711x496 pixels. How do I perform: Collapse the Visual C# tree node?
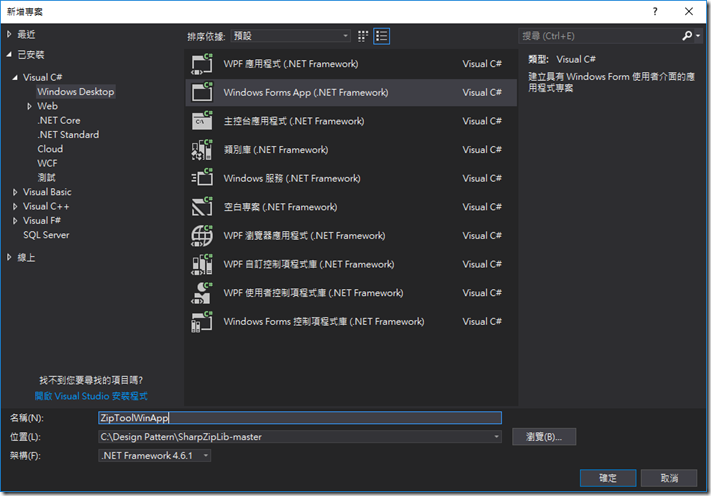pos(15,78)
